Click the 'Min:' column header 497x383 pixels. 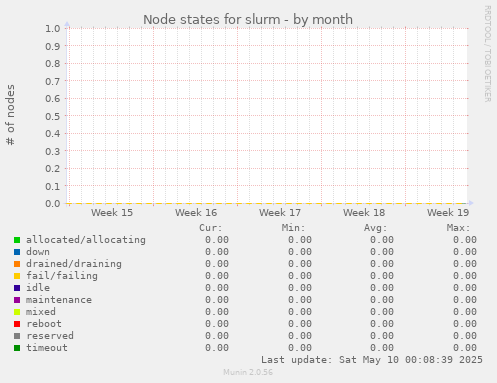point(293,228)
